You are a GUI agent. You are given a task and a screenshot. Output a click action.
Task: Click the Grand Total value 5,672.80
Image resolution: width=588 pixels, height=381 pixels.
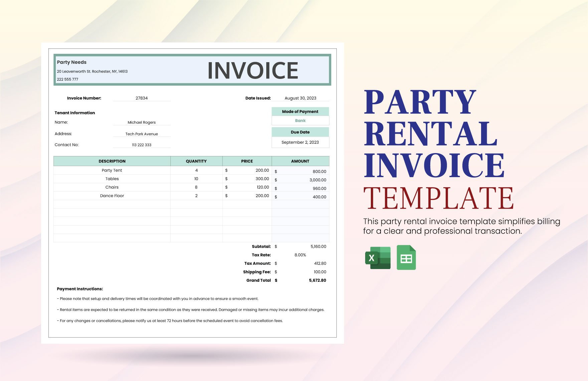point(317,280)
